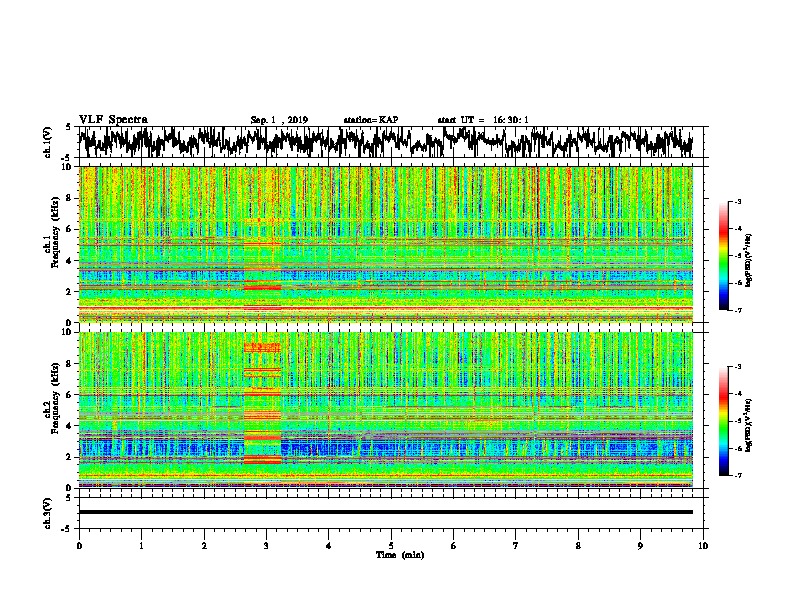Image resolution: width=792 pixels, height=612 pixels.
Task: Click time-axis tick label "1"
Action: pyautogui.click(x=141, y=546)
